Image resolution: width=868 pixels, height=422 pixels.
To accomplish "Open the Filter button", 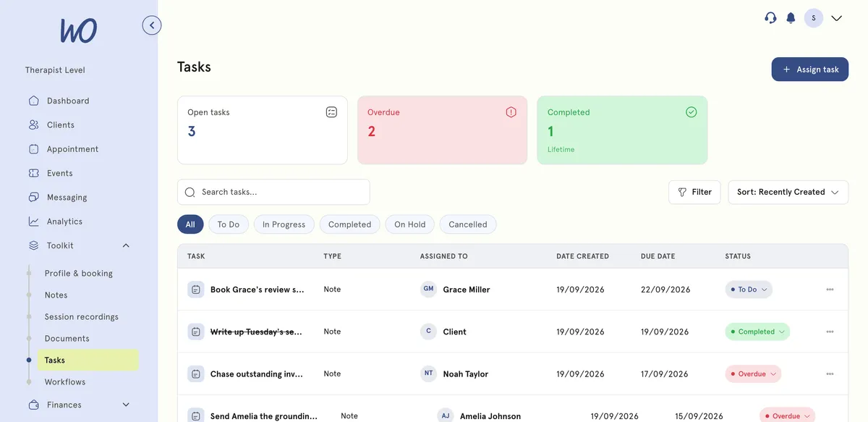I will tap(694, 192).
